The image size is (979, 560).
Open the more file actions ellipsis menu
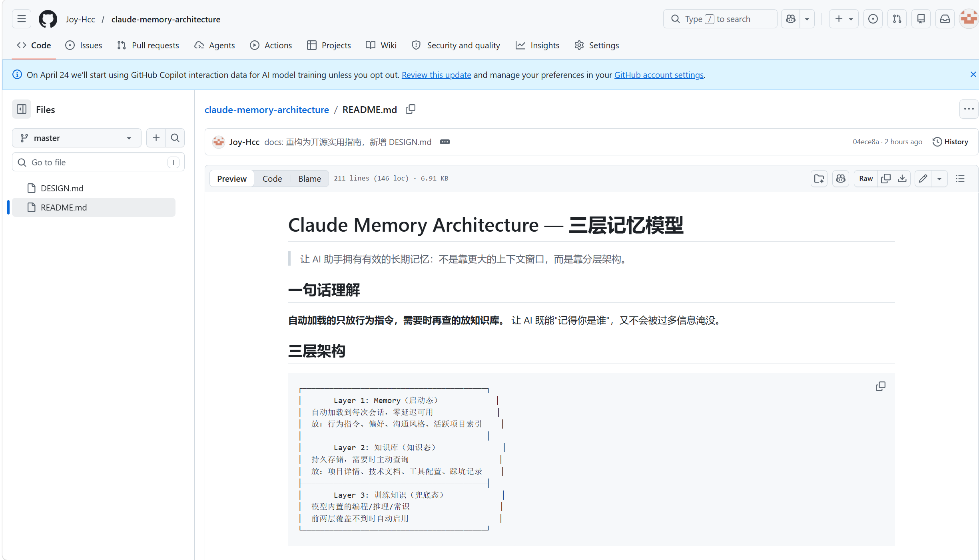pyautogui.click(x=969, y=109)
